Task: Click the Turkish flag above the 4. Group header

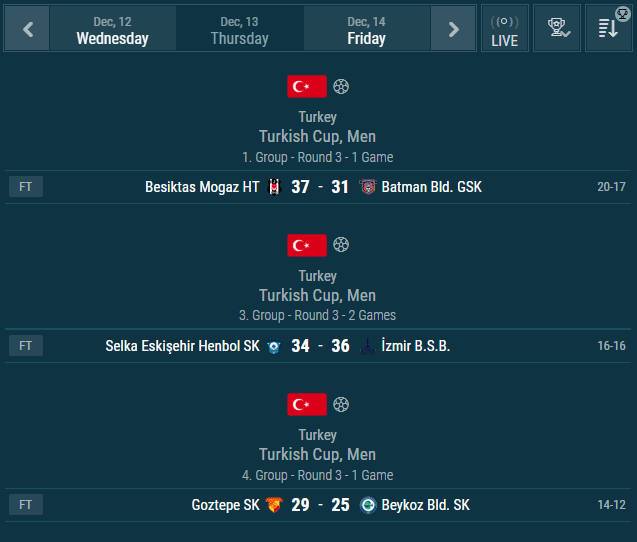Action: 307,405
